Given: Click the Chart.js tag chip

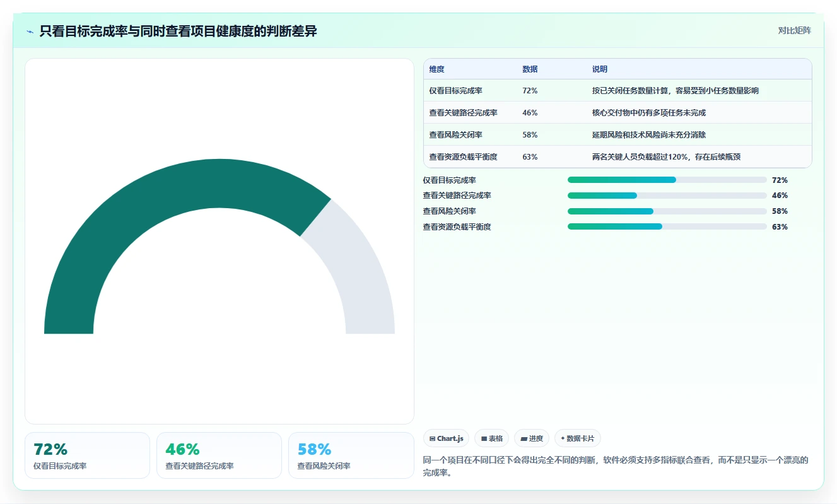Looking at the screenshot, I should pyautogui.click(x=446, y=438).
